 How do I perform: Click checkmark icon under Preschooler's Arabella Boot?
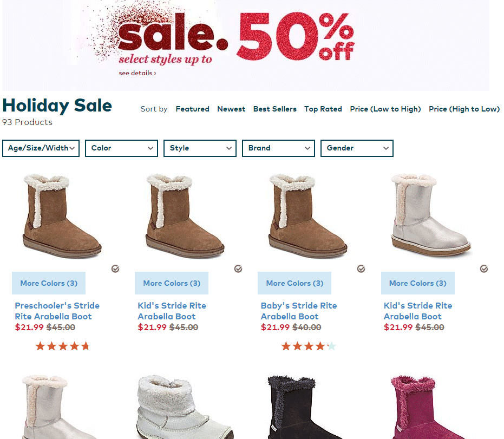coord(115,268)
